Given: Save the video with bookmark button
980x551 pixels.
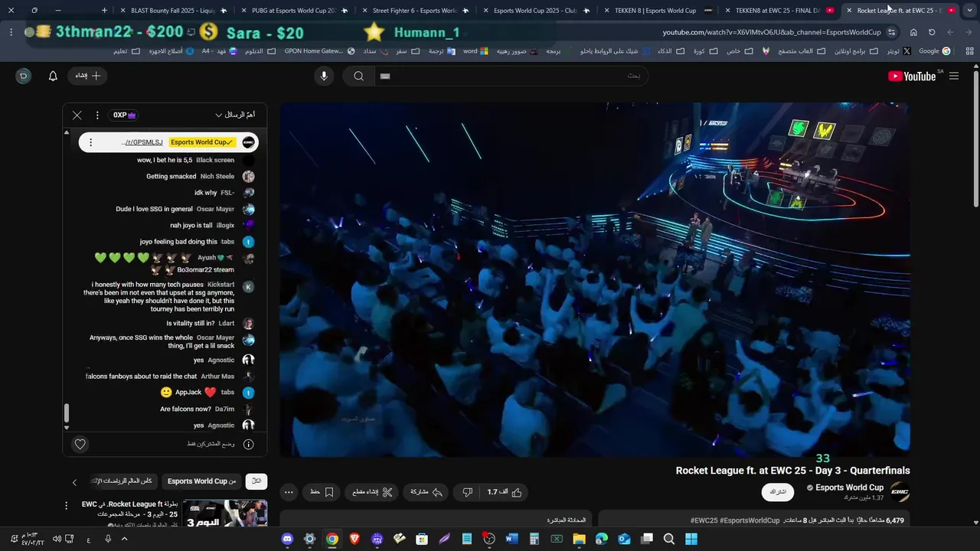Looking at the screenshot, I should 322,492.
